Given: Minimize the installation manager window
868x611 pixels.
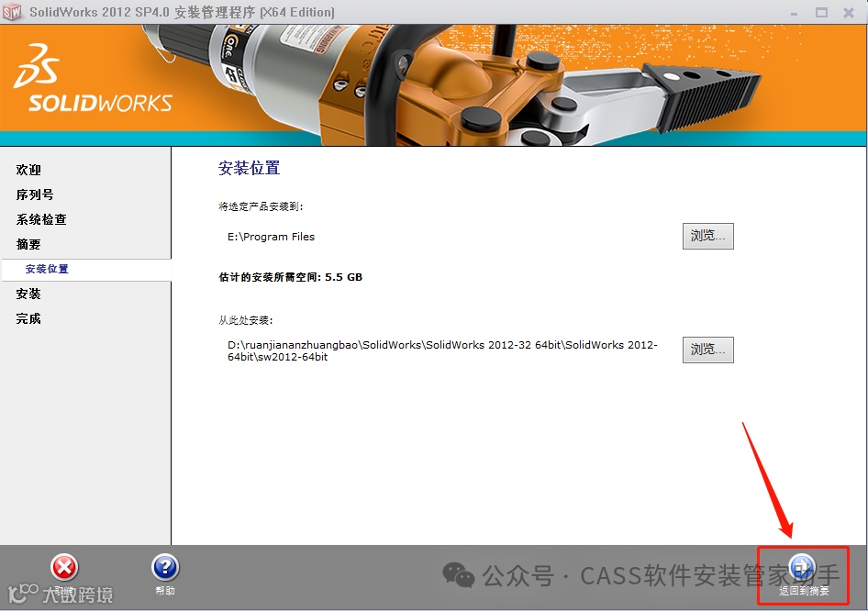Looking at the screenshot, I should coord(795,13).
